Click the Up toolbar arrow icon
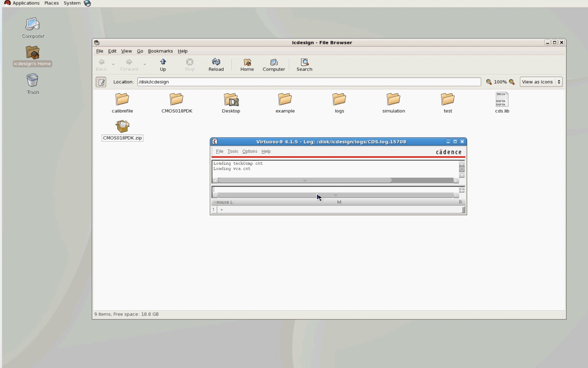This screenshot has height=368, width=588. click(x=163, y=62)
